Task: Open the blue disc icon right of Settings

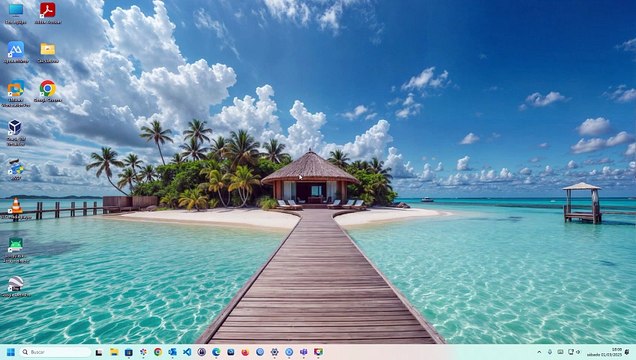Action: 289,352
